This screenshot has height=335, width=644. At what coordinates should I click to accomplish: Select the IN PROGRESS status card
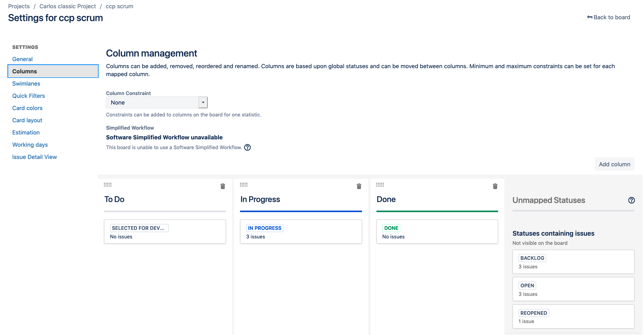tap(301, 232)
